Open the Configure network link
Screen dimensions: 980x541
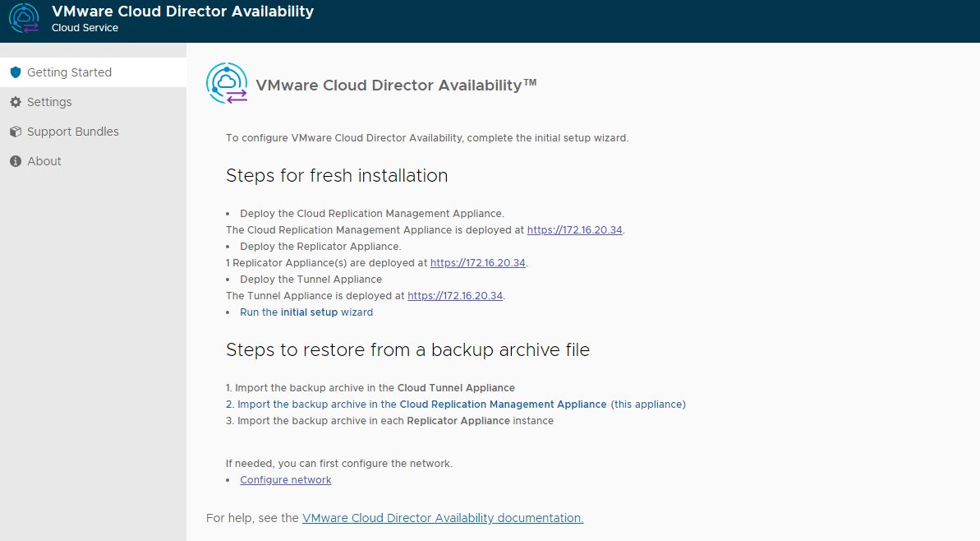click(285, 479)
